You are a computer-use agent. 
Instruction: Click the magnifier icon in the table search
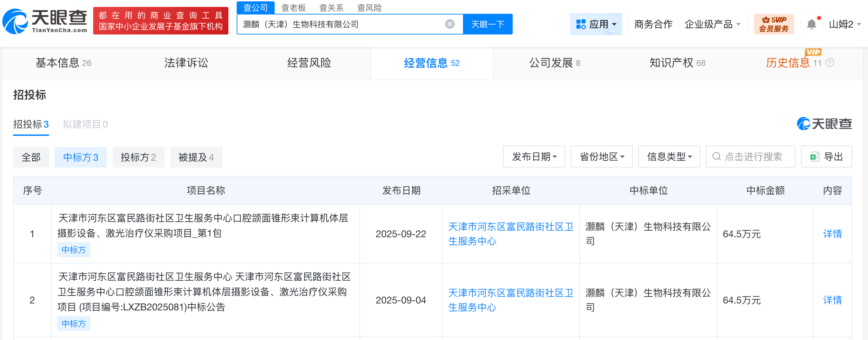717,157
